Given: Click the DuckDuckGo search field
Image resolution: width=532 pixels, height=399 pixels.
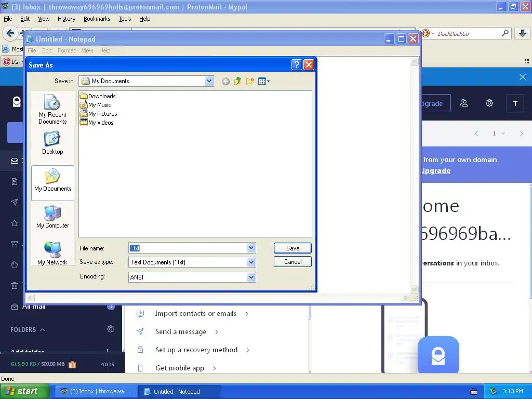Looking at the screenshot, I should (468, 34).
